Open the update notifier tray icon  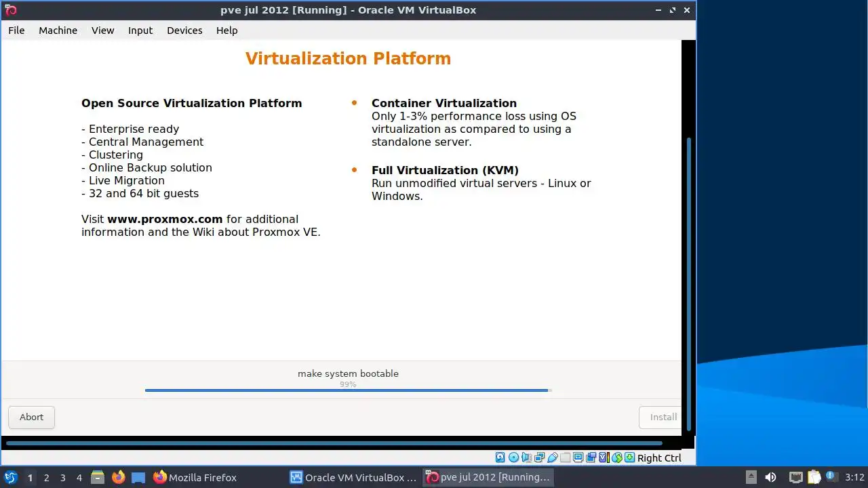point(831,477)
